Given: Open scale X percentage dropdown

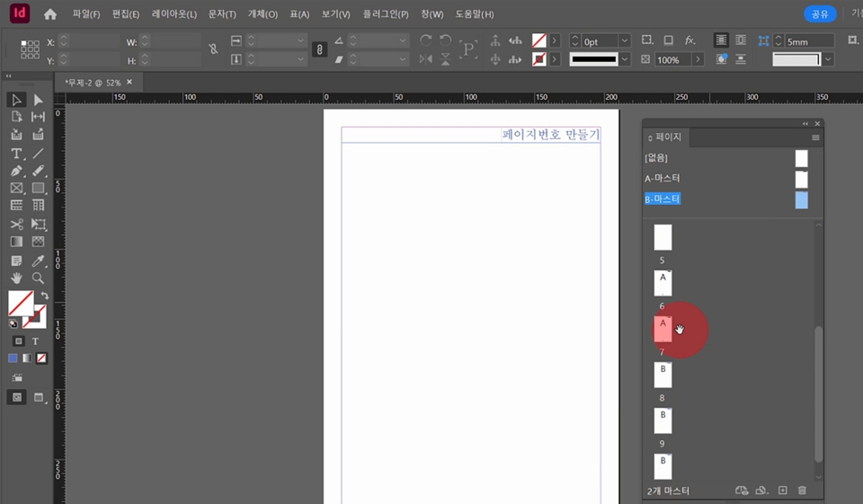Looking at the screenshot, I should [x=300, y=40].
